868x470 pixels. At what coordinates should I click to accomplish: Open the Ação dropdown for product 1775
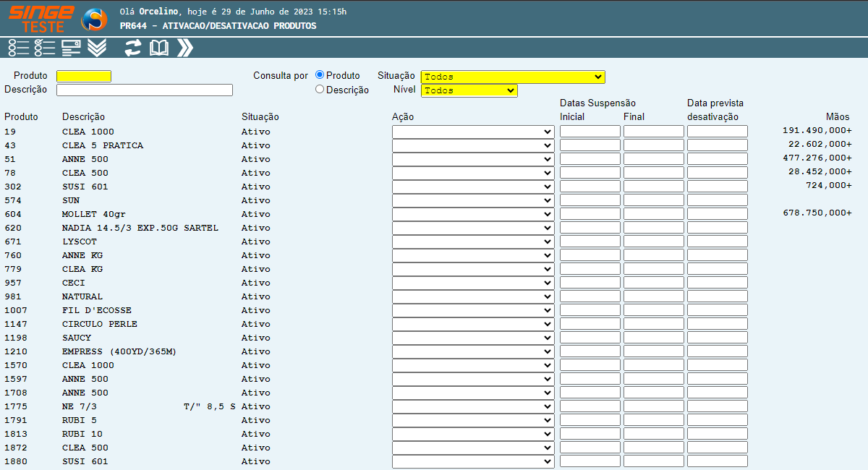pyautogui.click(x=473, y=406)
